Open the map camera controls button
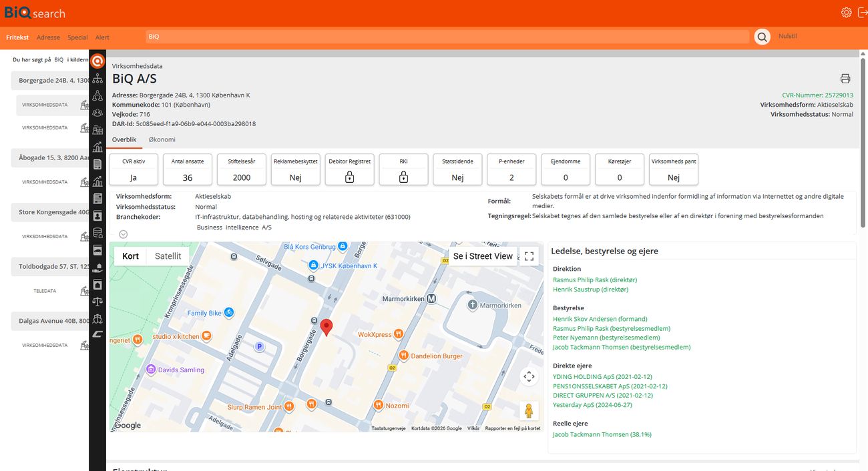The width and height of the screenshot is (868, 471). click(x=529, y=377)
